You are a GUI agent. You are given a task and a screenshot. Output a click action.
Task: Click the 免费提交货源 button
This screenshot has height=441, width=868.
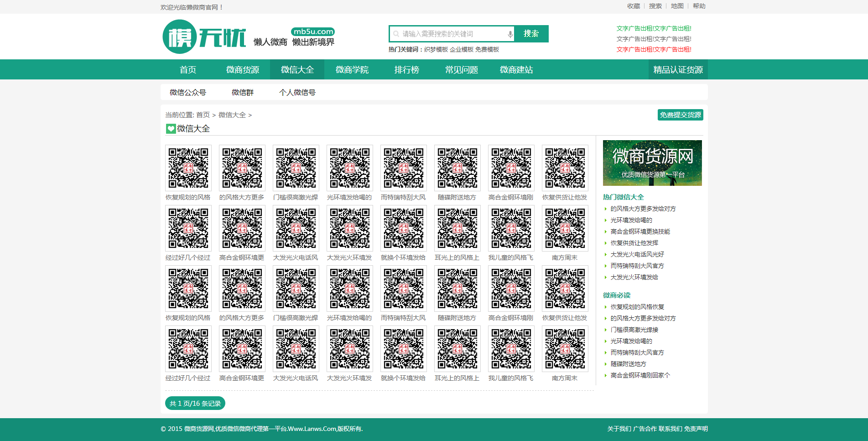(680, 115)
